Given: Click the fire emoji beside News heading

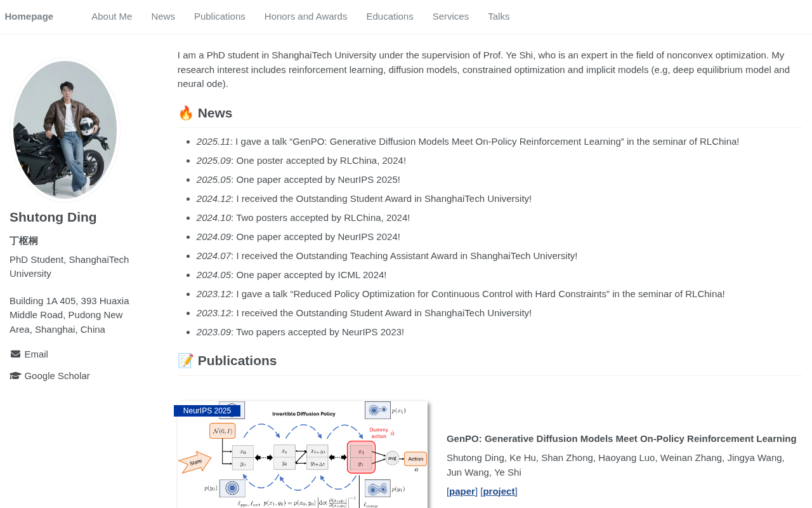Looking at the screenshot, I should pyautogui.click(x=185, y=113).
